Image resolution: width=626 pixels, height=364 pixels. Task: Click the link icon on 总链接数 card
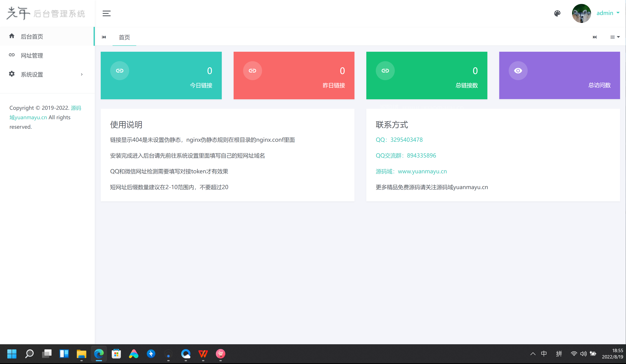tap(385, 70)
